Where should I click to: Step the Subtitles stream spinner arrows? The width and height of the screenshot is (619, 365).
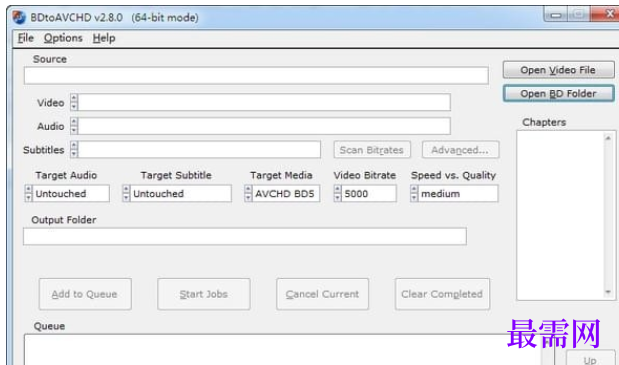(x=74, y=150)
